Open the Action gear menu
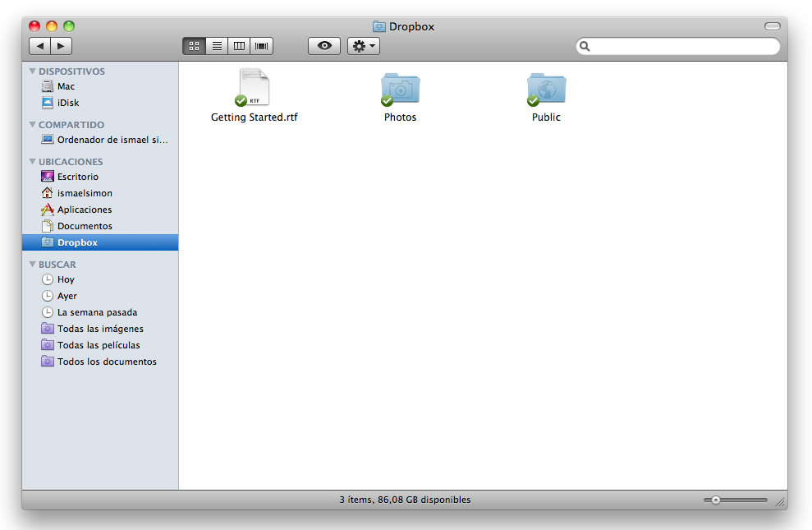Viewport: 812px width, 530px height. pyautogui.click(x=364, y=46)
